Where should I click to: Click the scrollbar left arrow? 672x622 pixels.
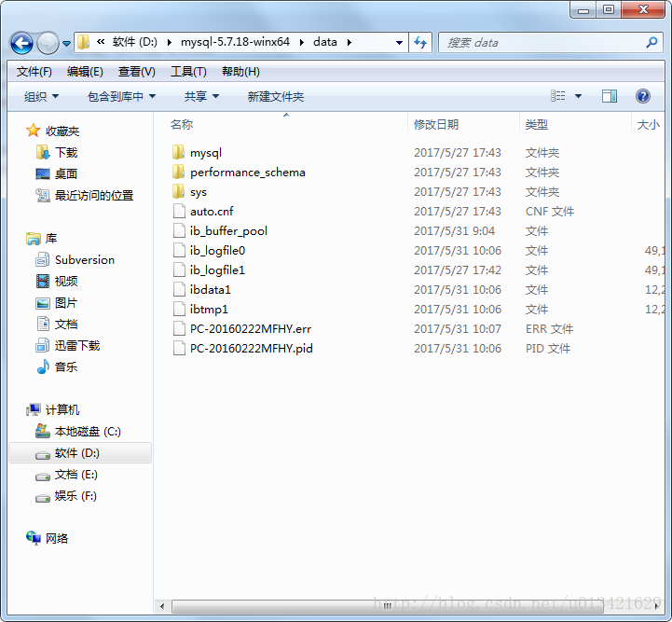[162, 606]
